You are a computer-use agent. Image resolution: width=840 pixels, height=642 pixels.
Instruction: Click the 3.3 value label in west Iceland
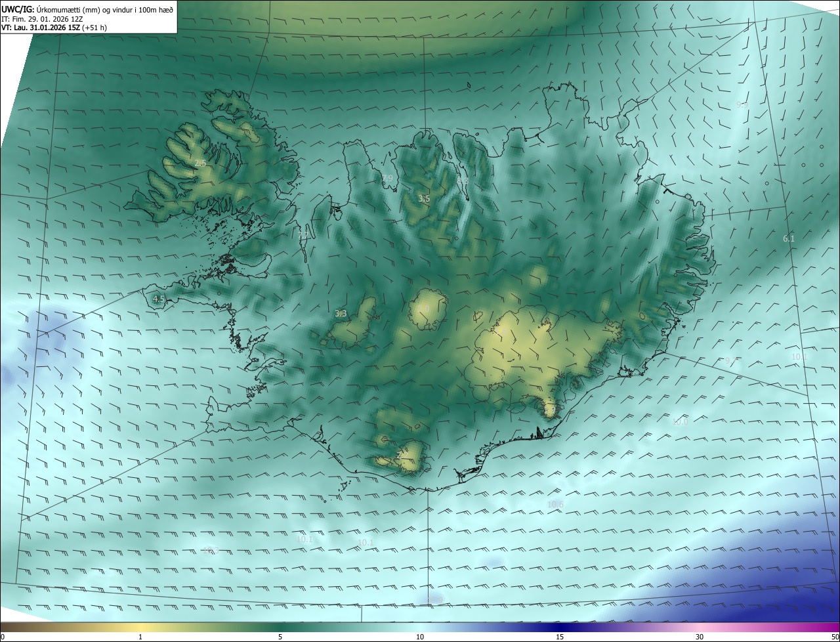(x=341, y=314)
